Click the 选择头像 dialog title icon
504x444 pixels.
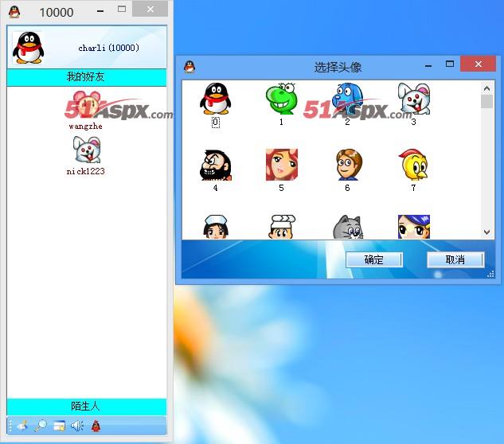pyautogui.click(x=189, y=67)
